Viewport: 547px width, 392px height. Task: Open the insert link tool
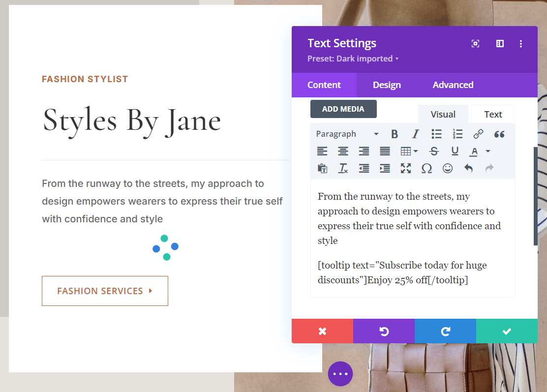478,134
